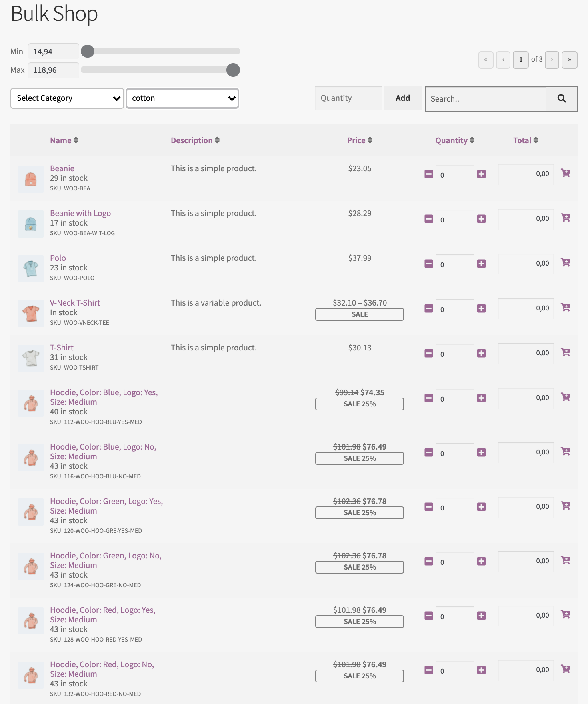This screenshot has width=588, height=704.
Task: Open the Beanie with Logo product link
Action: pos(80,213)
